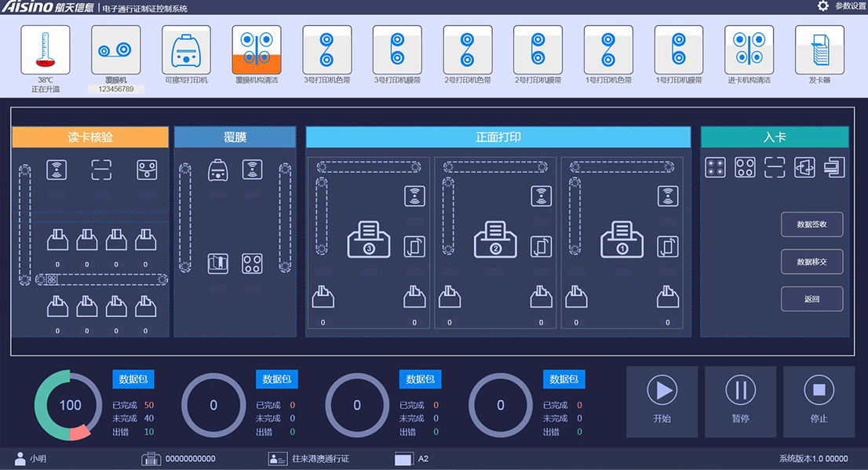Click the 数据移交 button
Screen dimensions: 868x470
click(811, 262)
